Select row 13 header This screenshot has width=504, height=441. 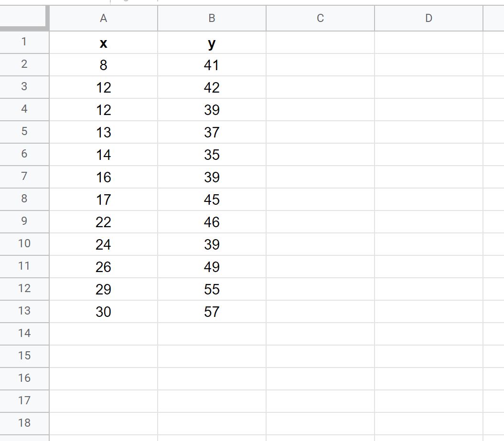(24, 311)
